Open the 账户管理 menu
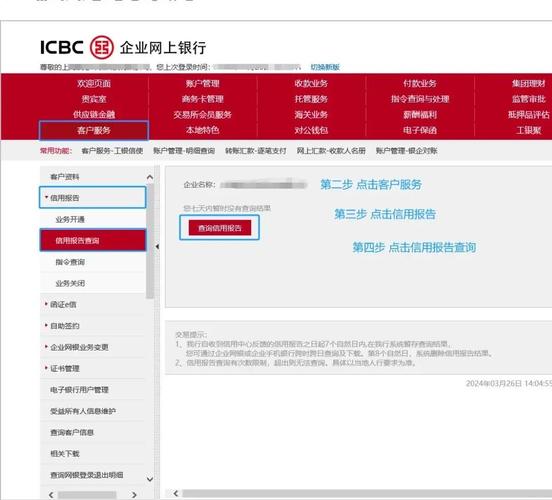552x500 pixels. coord(202,83)
